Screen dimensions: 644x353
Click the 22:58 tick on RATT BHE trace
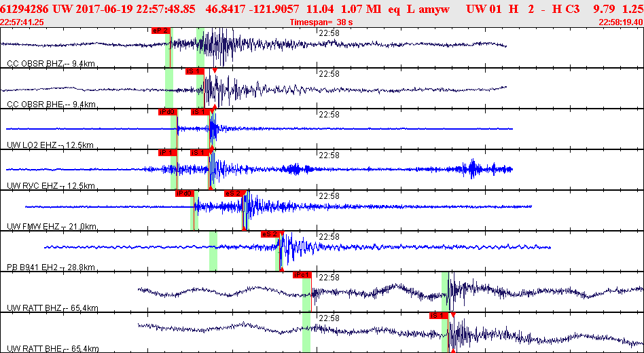coord(329,318)
